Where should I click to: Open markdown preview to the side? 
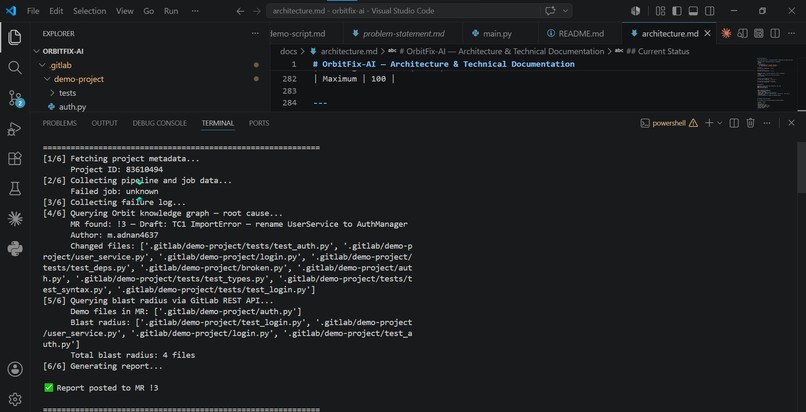[742, 33]
